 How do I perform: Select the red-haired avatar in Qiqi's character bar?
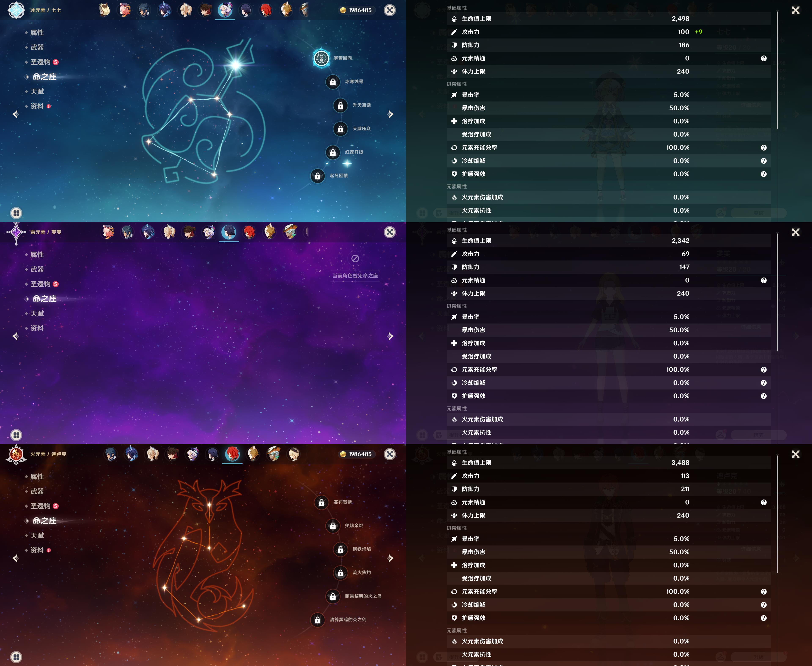tap(266, 10)
